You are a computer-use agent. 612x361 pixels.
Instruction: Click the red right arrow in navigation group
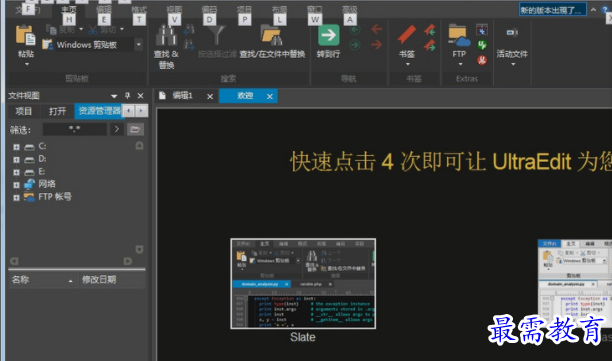pos(377,45)
